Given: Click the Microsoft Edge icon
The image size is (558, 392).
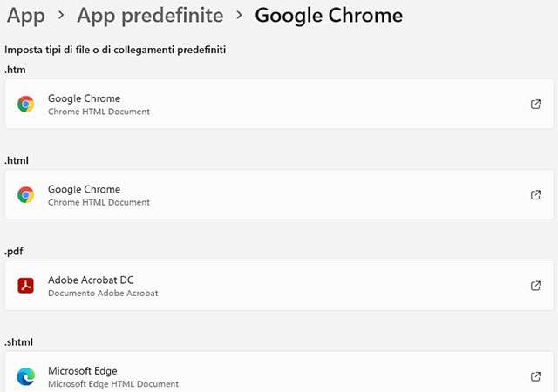Looking at the screenshot, I should [x=25, y=376].
